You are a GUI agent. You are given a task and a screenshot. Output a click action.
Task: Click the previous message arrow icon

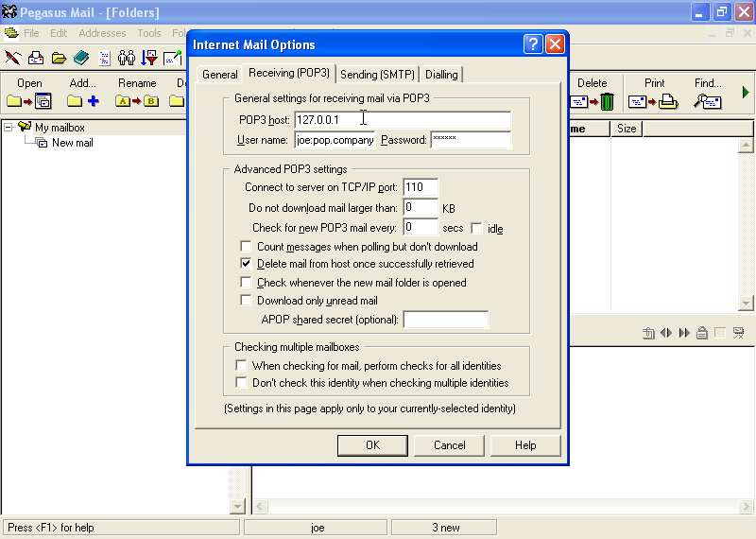click(666, 333)
